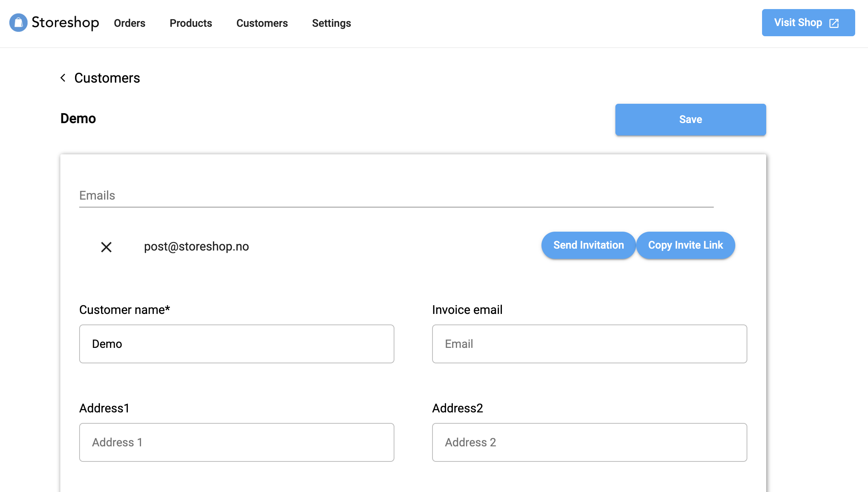The image size is (868, 492).
Task: Click the Customer name field containing Demo
Action: click(236, 344)
